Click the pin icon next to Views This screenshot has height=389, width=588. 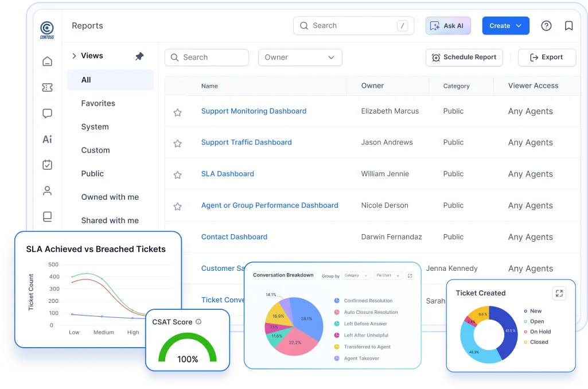(139, 56)
